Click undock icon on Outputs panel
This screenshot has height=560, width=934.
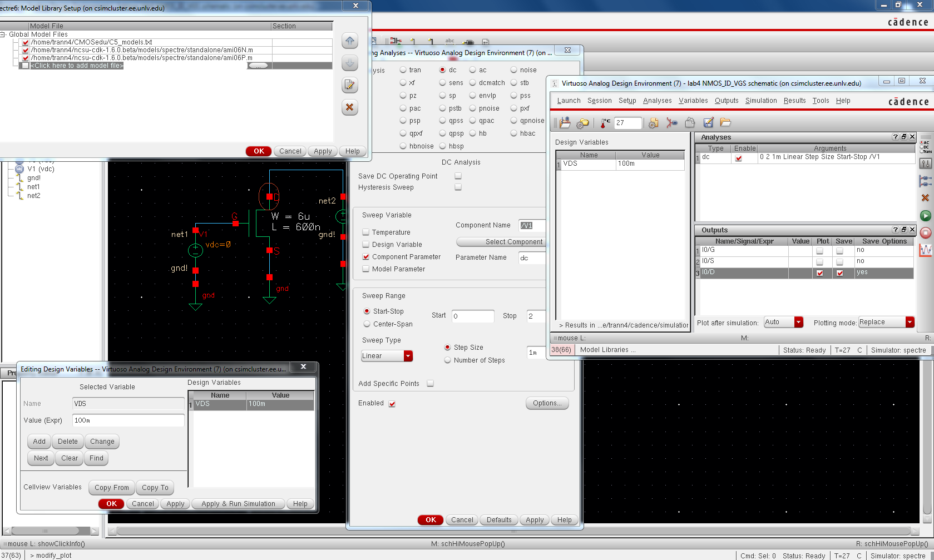tap(904, 230)
